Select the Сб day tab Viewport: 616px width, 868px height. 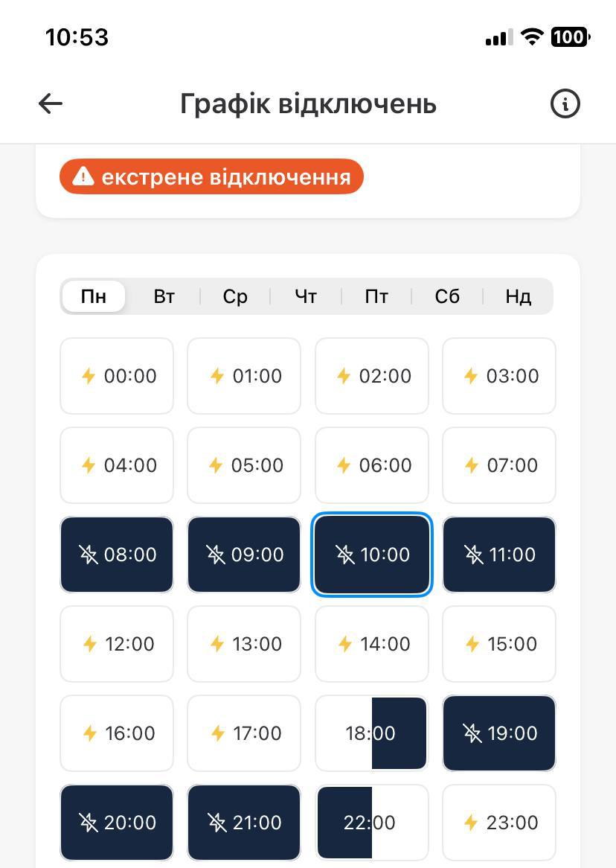(447, 296)
